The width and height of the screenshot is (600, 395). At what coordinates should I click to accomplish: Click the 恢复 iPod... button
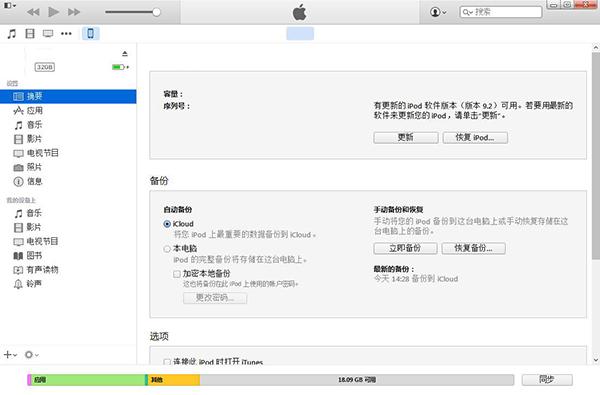[475, 137]
